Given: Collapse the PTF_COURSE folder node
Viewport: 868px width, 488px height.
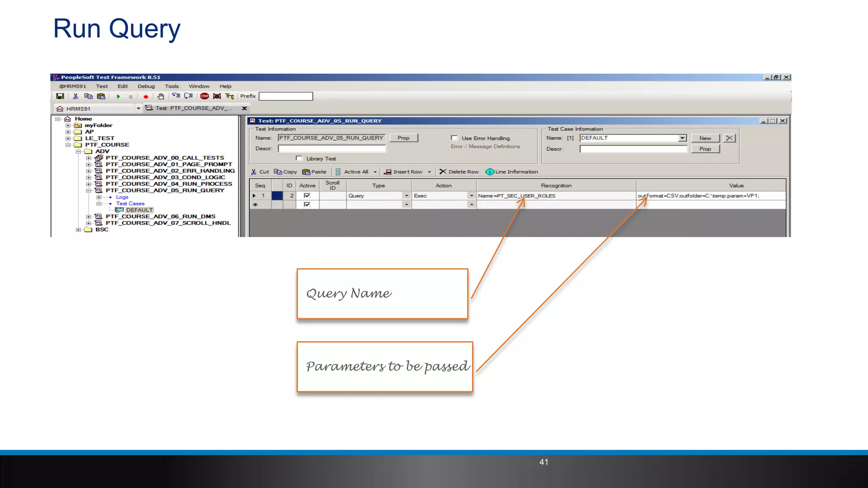Looking at the screenshot, I should coord(68,145).
